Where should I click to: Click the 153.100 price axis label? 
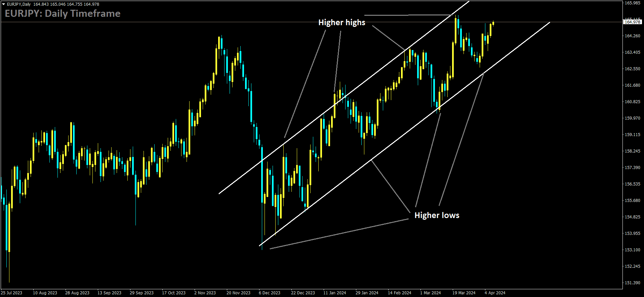click(x=632, y=250)
